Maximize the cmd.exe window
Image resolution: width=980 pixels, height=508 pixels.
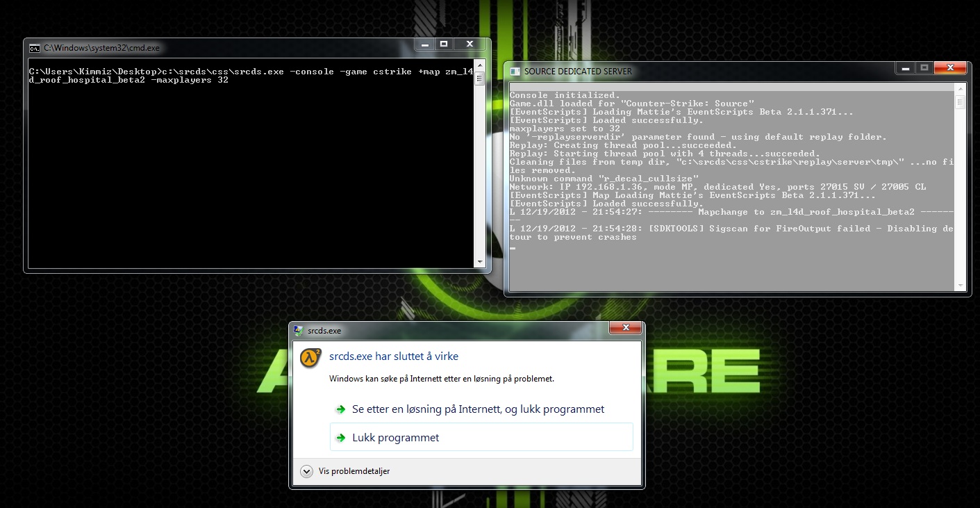[445, 44]
